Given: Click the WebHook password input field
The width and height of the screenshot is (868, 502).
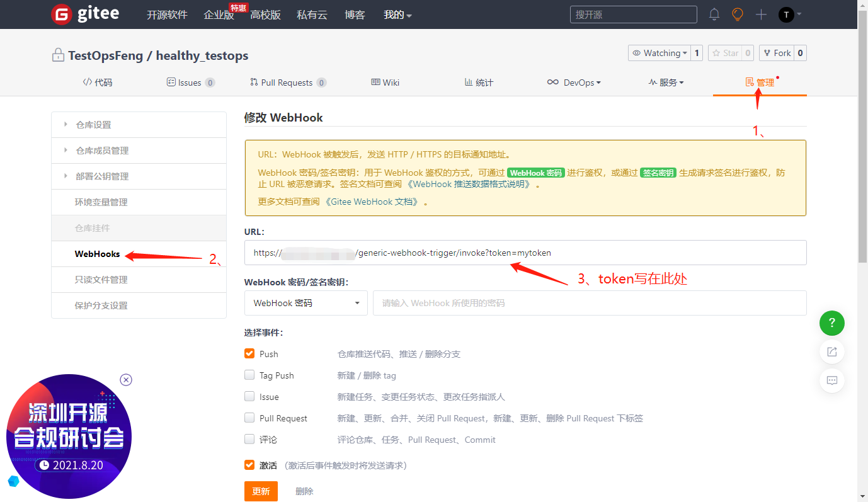Looking at the screenshot, I should coord(590,303).
